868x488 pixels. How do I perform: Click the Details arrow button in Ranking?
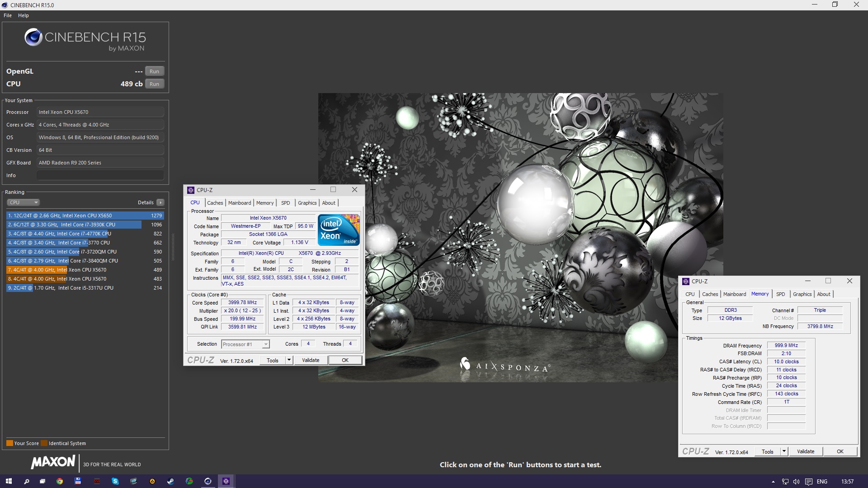pos(160,202)
